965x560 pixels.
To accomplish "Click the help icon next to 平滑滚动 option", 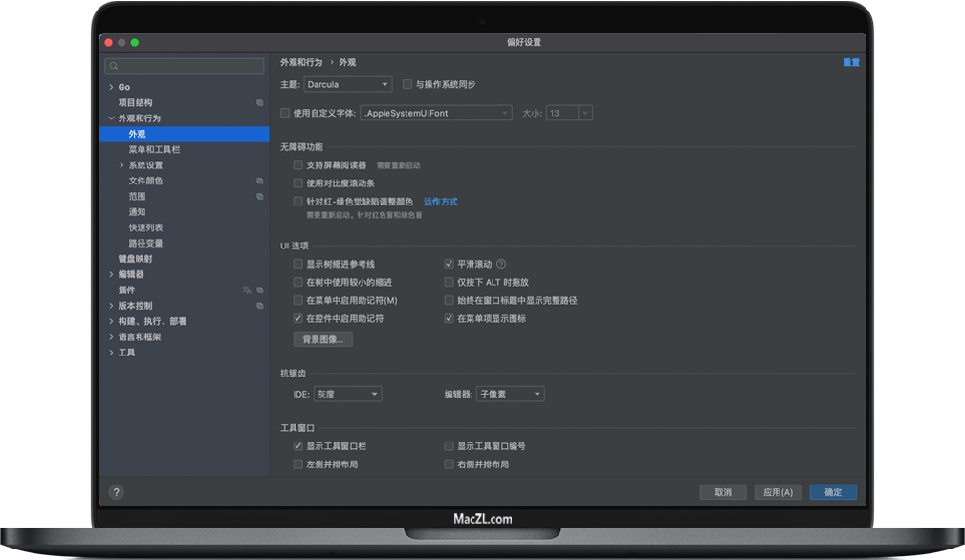I will coord(499,264).
